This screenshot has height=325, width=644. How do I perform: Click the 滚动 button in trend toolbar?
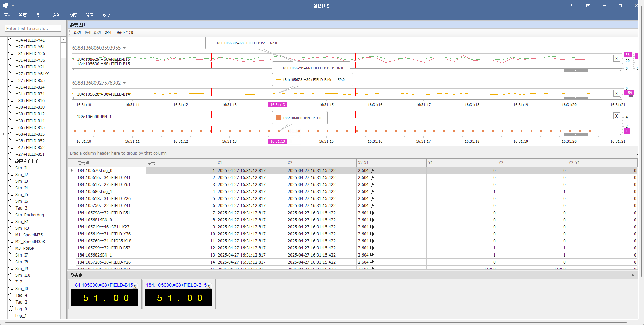pyautogui.click(x=77, y=33)
